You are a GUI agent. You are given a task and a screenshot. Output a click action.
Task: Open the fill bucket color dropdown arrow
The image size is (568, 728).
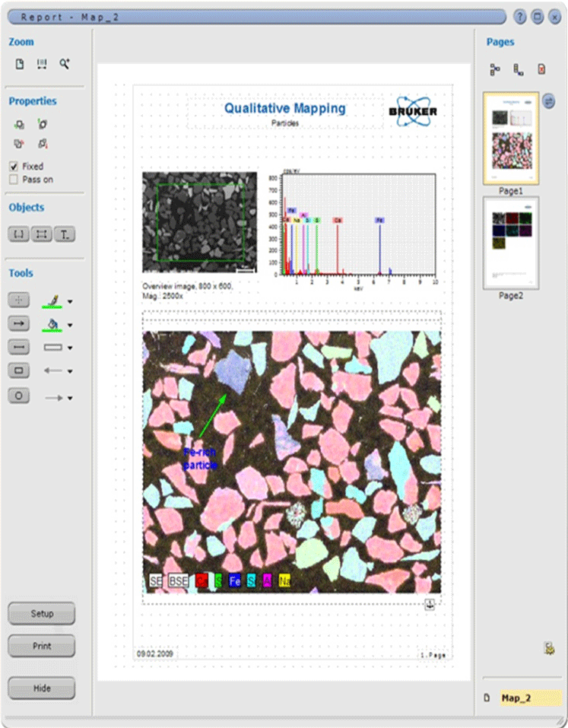70,326
